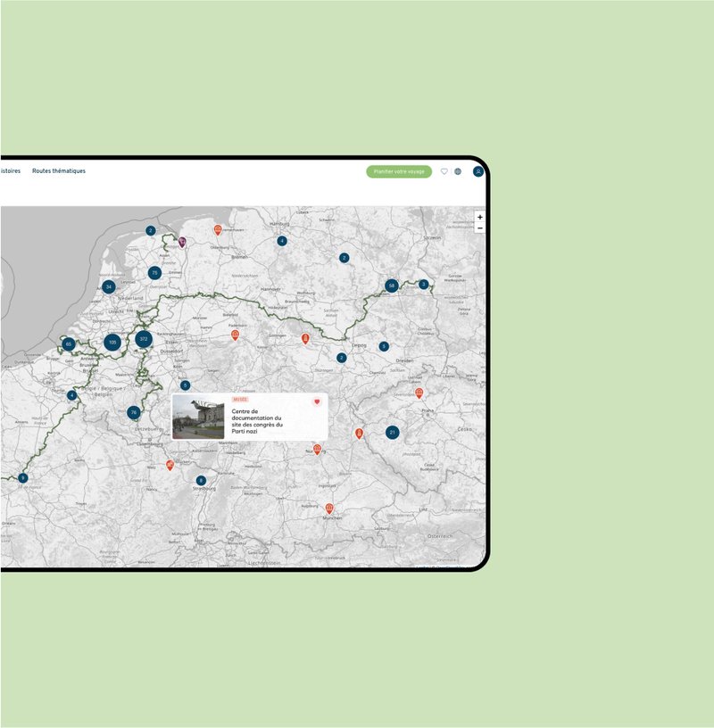
Task: Open 'Centre de documentation' popup title link
Action: (x=257, y=421)
